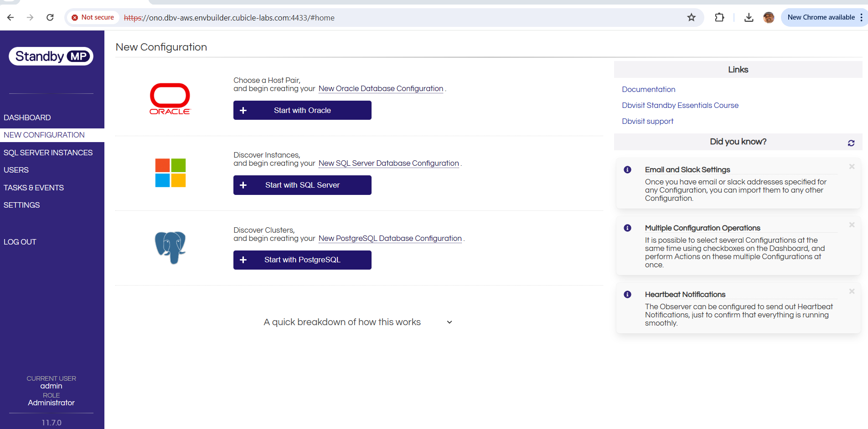Image resolution: width=868 pixels, height=429 pixels.
Task: Open the Documentation link
Action: [648, 89]
